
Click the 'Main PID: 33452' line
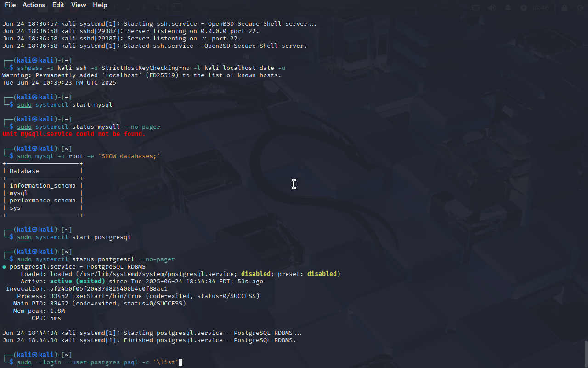(100, 303)
